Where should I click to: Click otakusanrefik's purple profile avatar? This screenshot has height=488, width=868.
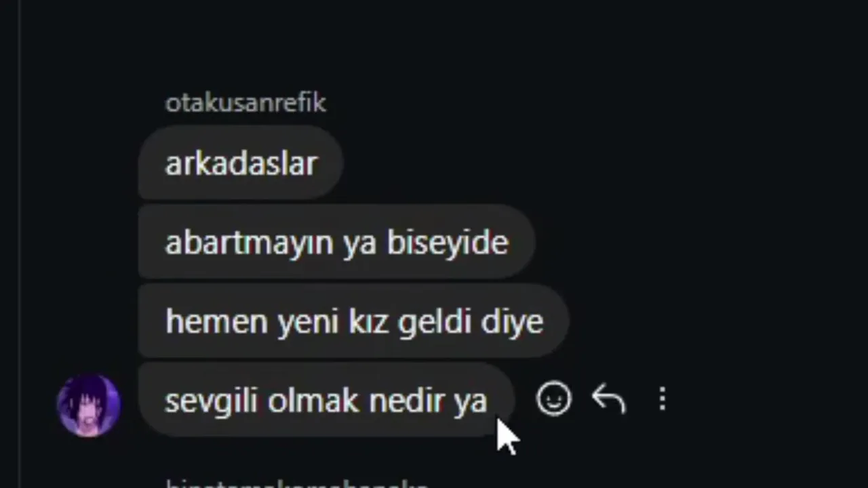(89, 405)
